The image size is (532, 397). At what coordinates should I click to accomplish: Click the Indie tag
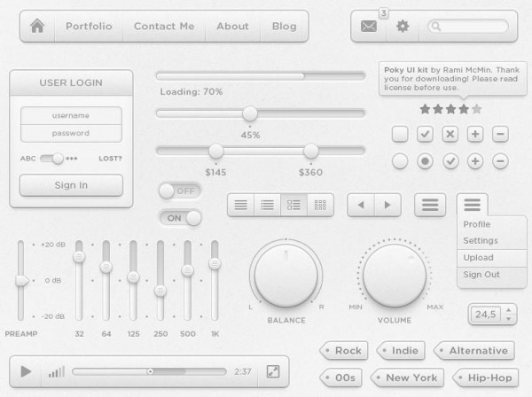click(x=401, y=351)
